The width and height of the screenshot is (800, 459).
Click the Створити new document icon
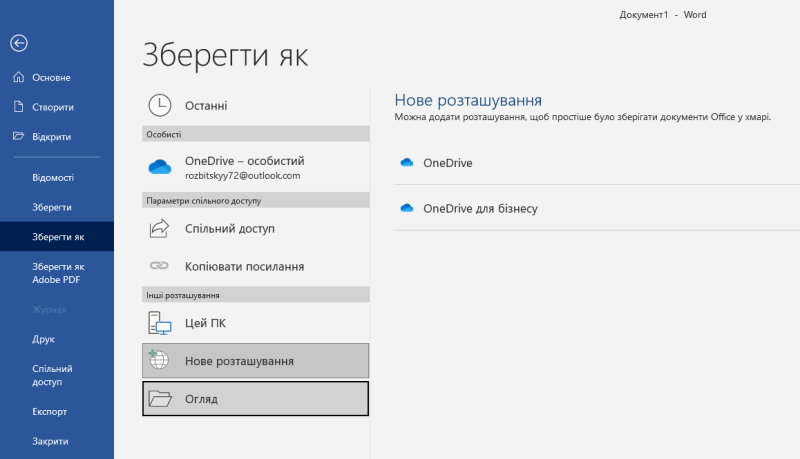click(18, 107)
